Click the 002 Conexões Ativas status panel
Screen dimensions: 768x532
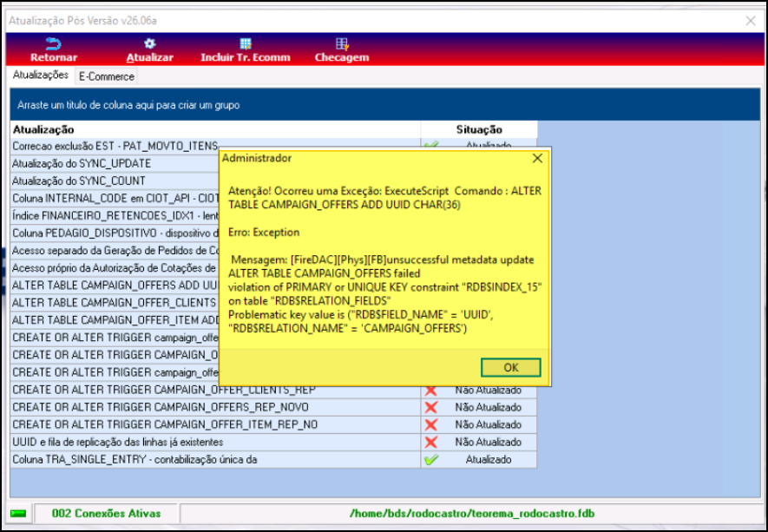[106, 514]
